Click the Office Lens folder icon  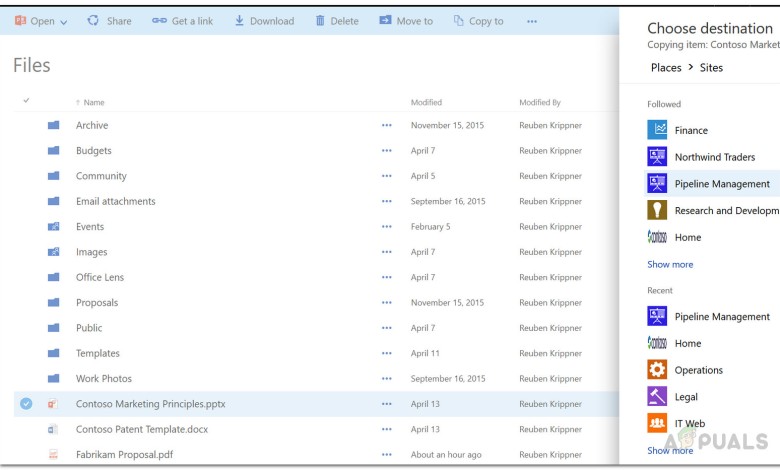[53, 278]
